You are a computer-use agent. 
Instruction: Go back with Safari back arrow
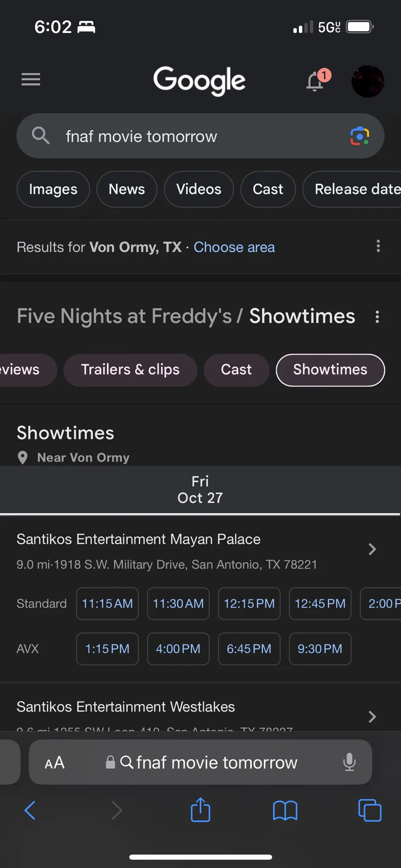pos(30,811)
